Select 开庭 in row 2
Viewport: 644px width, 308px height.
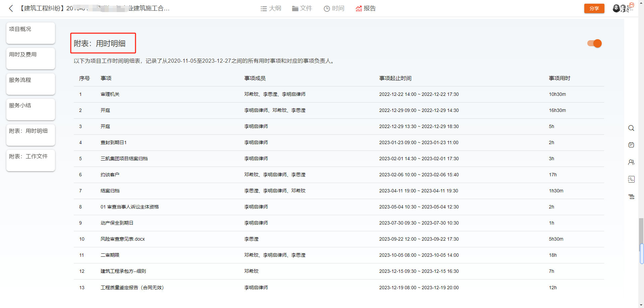[105, 111]
